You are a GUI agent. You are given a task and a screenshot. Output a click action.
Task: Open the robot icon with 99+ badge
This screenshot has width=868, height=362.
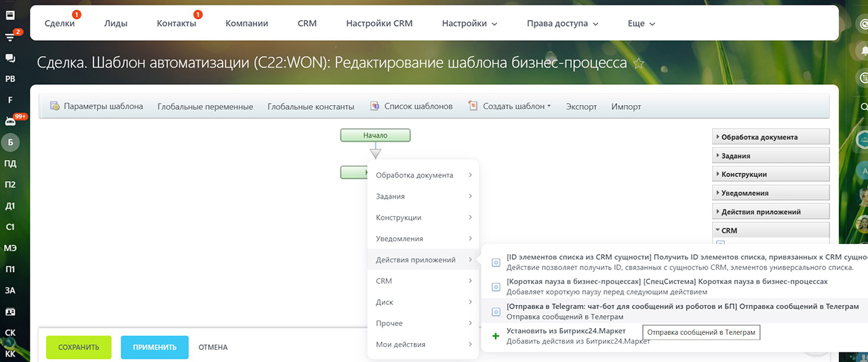pyautogui.click(x=10, y=121)
